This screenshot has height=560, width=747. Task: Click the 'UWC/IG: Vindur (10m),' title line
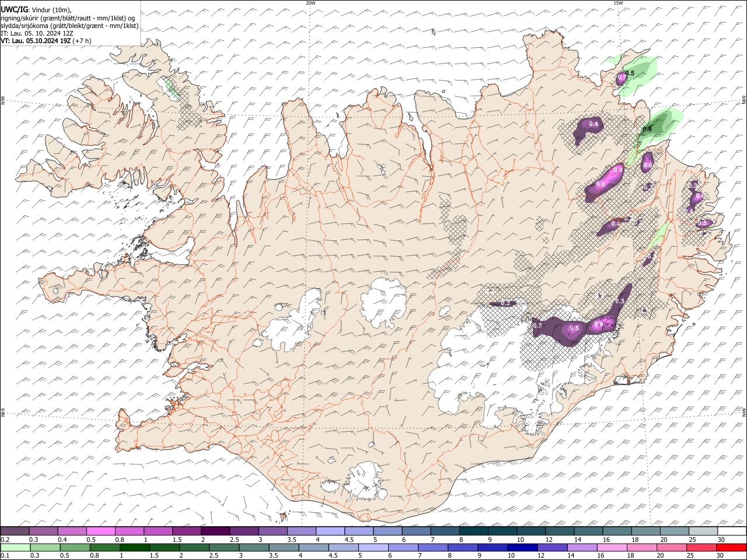36,10
